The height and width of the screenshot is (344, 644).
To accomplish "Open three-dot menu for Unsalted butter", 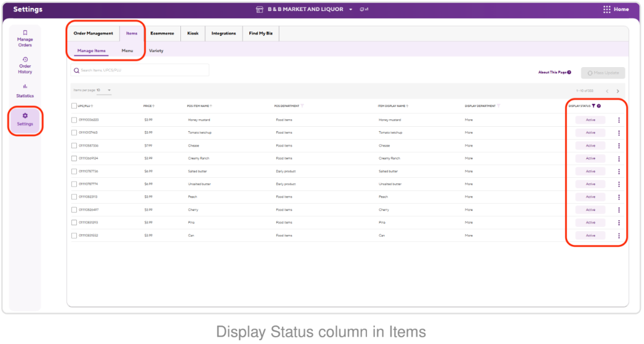I will click(619, 184).
